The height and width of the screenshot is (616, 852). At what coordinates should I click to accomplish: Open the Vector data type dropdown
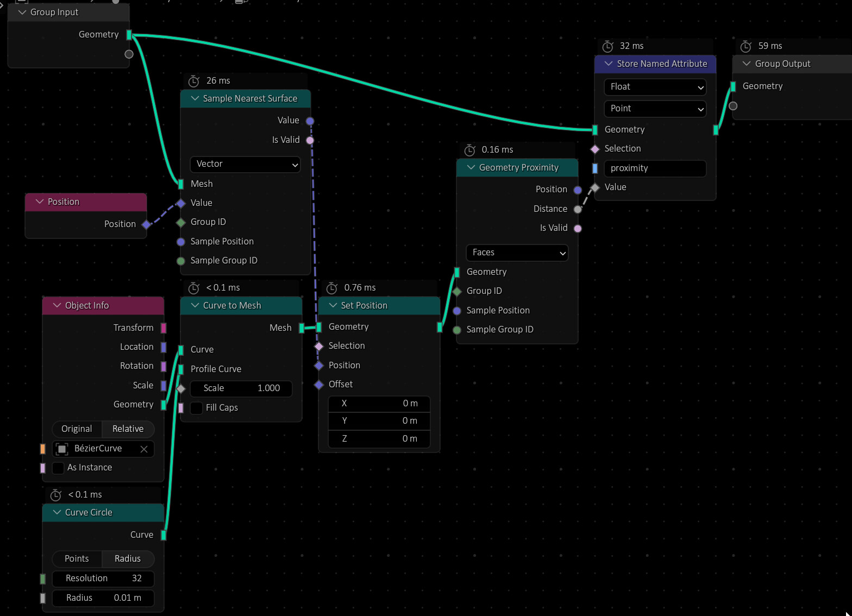(x=246, y=164)
